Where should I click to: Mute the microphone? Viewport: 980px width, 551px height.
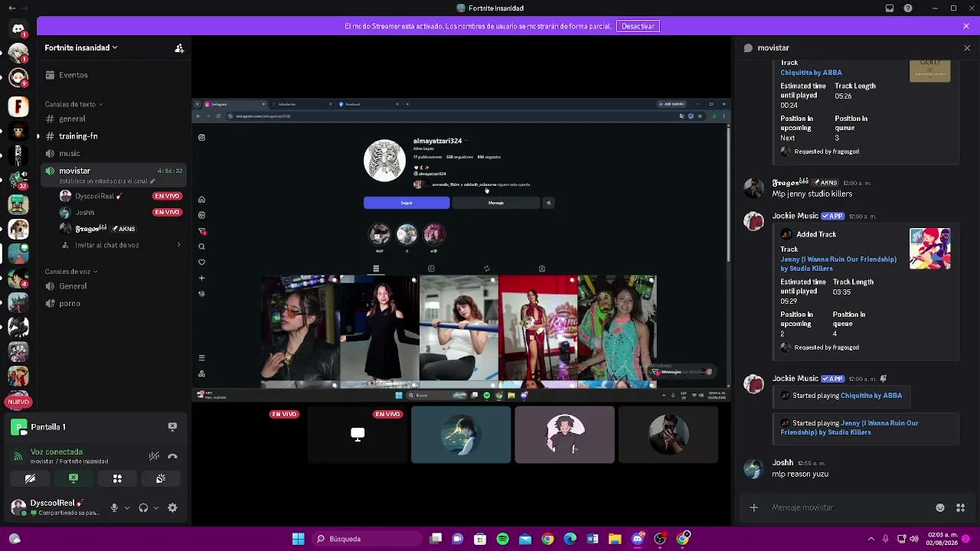point(114,507)
